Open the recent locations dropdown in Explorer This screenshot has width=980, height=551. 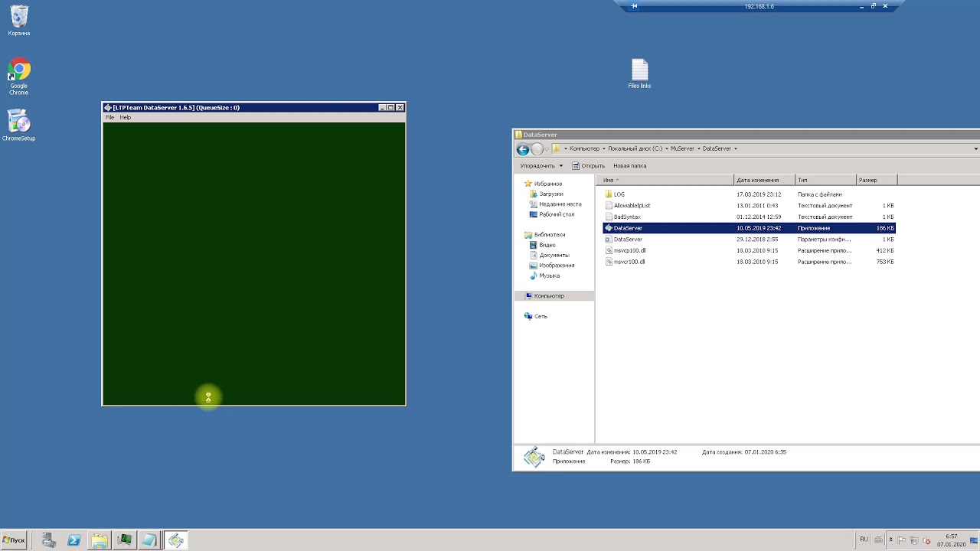[x=546, y=149]
